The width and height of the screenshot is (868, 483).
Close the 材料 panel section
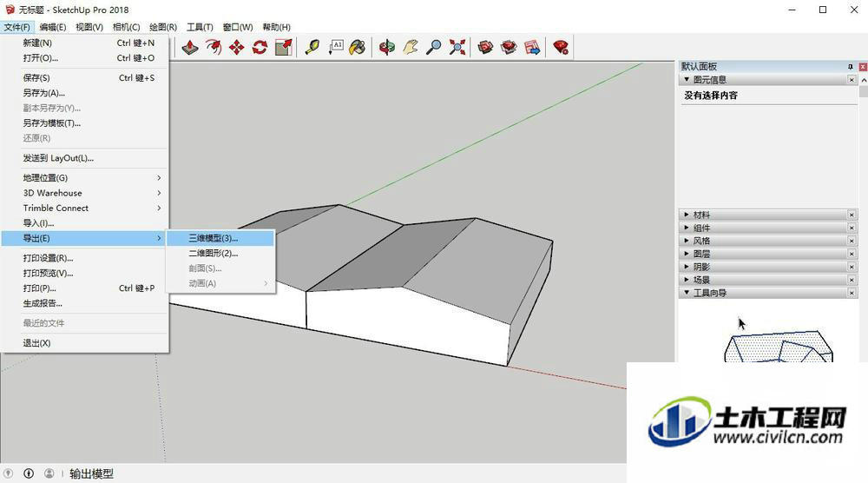(x=852, y=215)
